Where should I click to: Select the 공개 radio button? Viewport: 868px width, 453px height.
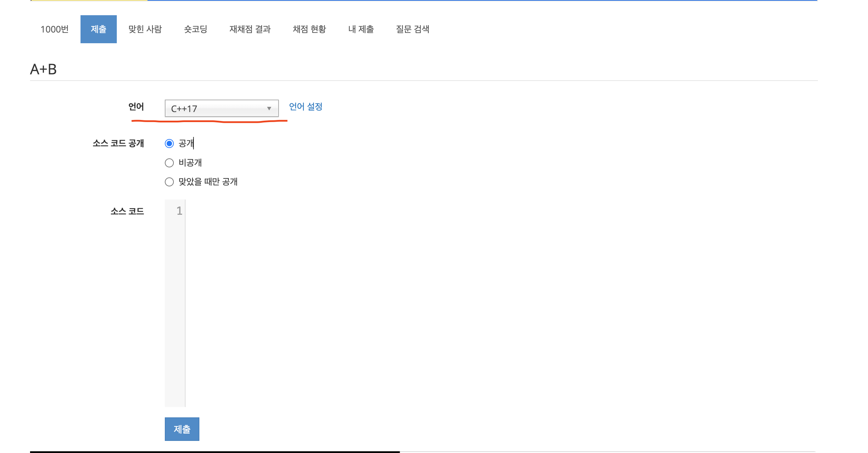(x=169, y=144)
